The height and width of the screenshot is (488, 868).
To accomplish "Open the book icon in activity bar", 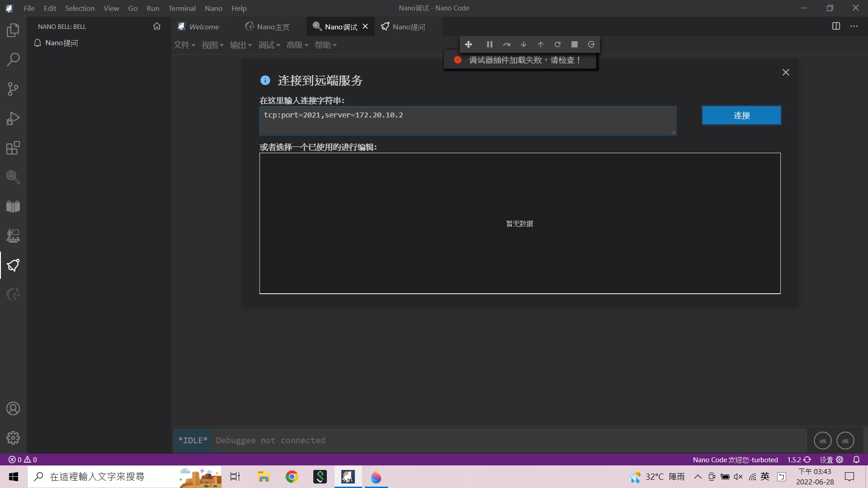I will click(13, 206).
